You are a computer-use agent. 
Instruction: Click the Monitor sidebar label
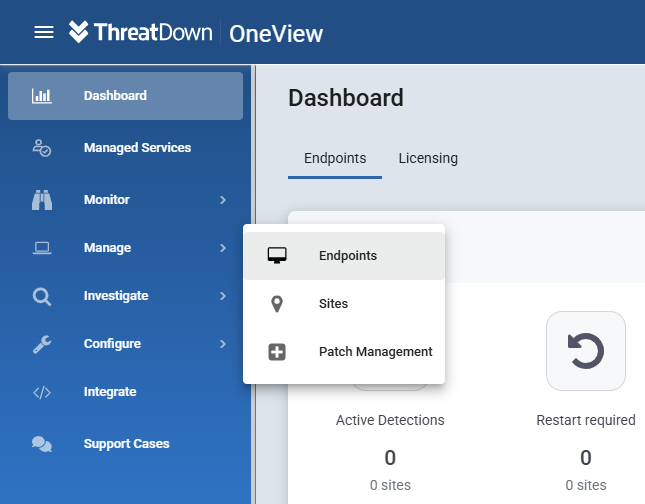click(x=107, y=200)
